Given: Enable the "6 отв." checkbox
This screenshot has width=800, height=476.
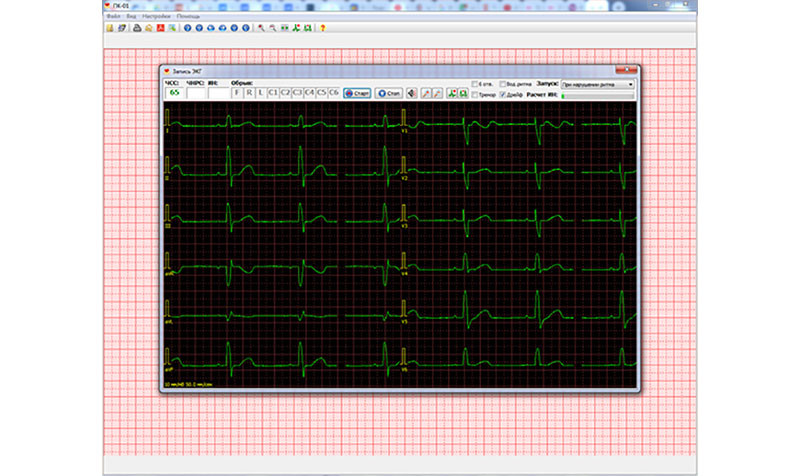Looking at the screenshot, I should [475, 84].
